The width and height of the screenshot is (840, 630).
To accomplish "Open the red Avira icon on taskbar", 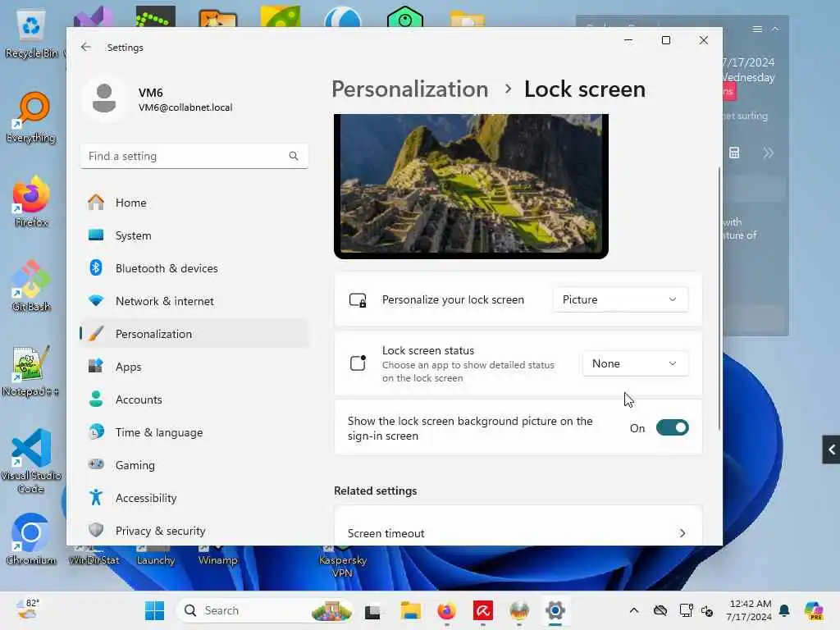I will [x=482, y=610].
